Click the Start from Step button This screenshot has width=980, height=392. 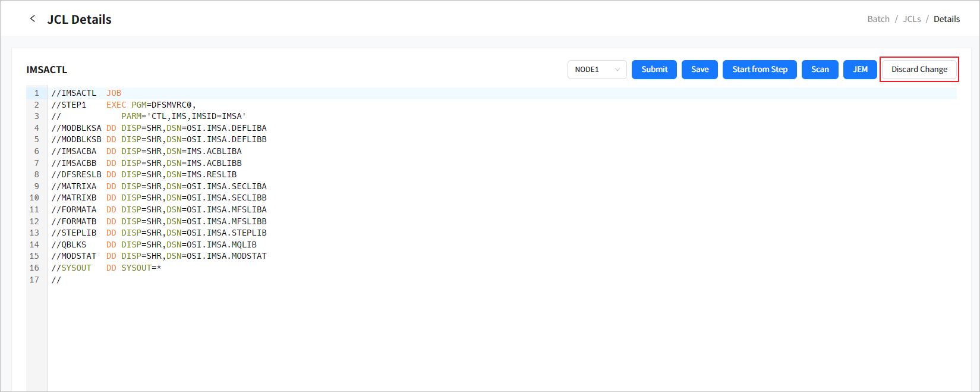pos(759,70)
